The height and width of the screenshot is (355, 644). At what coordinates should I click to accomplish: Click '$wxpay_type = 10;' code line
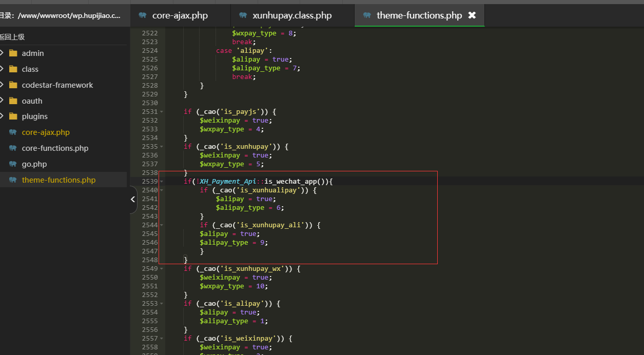coord(234,286)
